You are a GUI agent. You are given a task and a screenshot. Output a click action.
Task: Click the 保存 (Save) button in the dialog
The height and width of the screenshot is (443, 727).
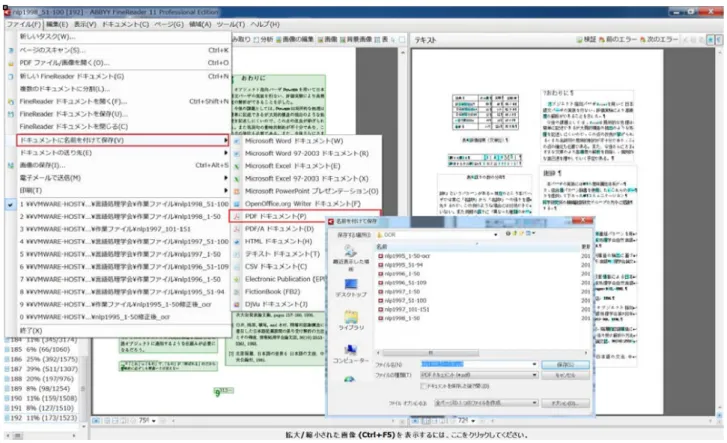pos(565,365)
